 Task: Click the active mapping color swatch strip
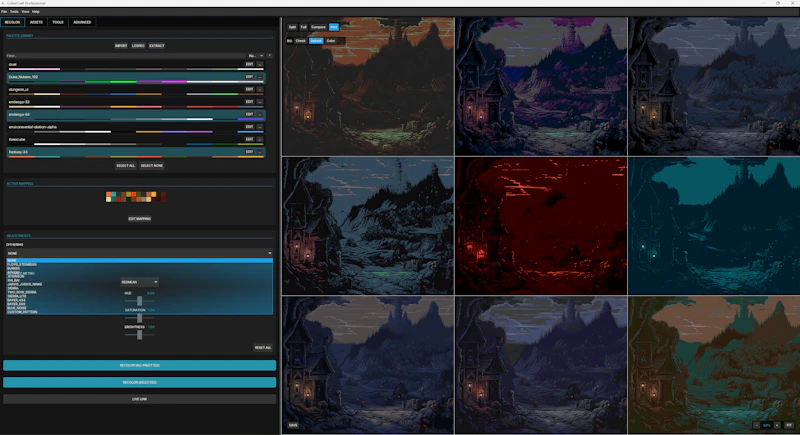point(136,197)
